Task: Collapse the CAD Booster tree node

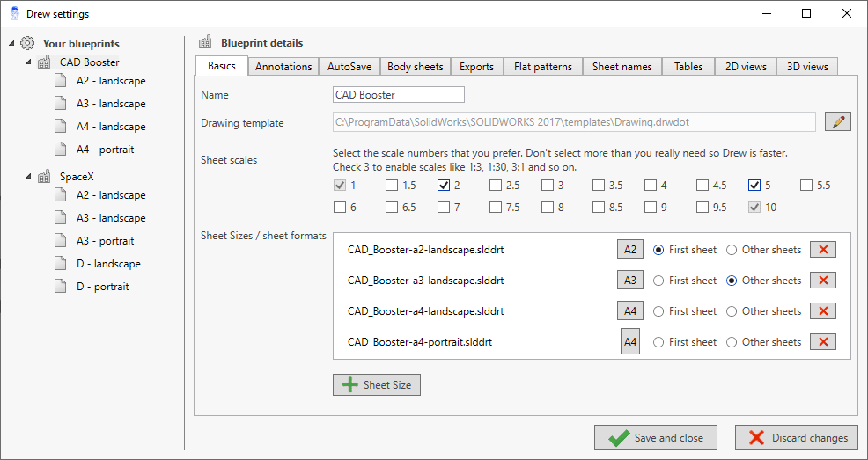Action: coord(27,62)
